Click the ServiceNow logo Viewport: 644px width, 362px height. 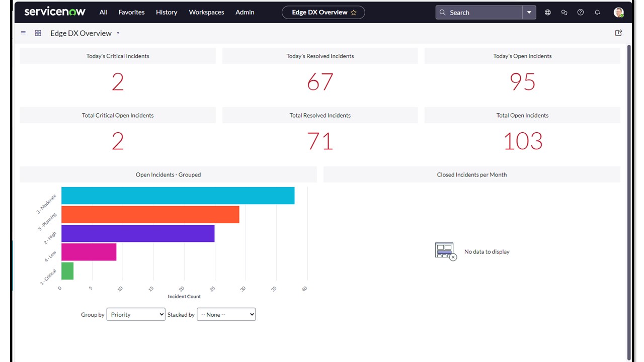55,12
